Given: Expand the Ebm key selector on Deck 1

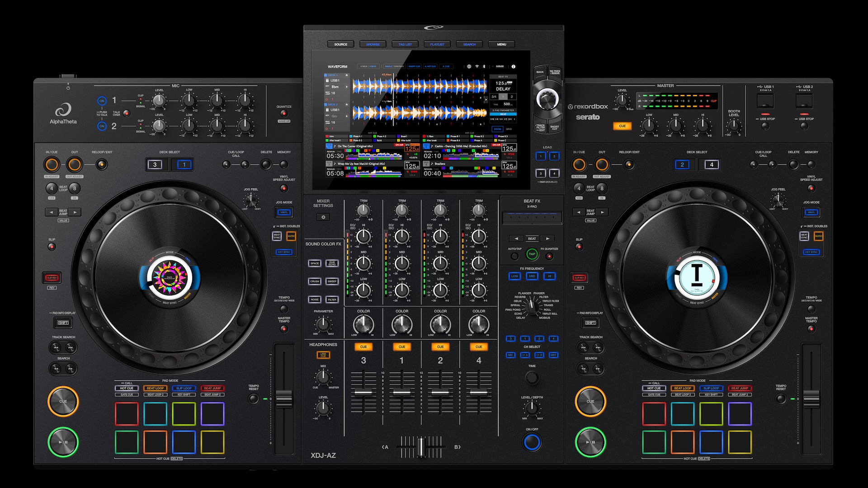Looking at the screenshot, I should point(347,87).
